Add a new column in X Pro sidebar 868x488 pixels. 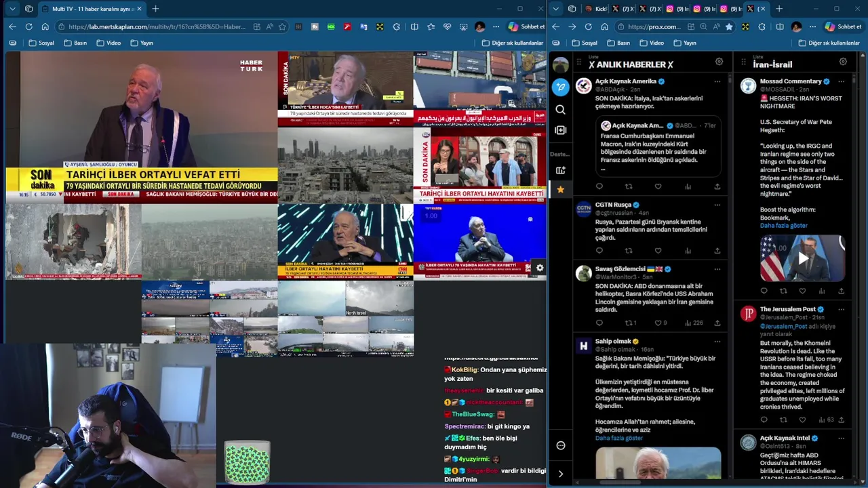[x=560, y=130]
